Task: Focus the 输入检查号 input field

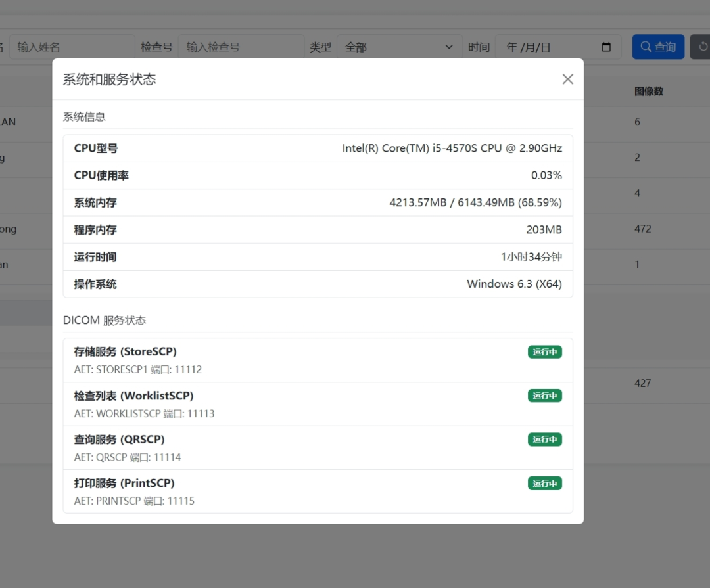Action: (241, 47)
